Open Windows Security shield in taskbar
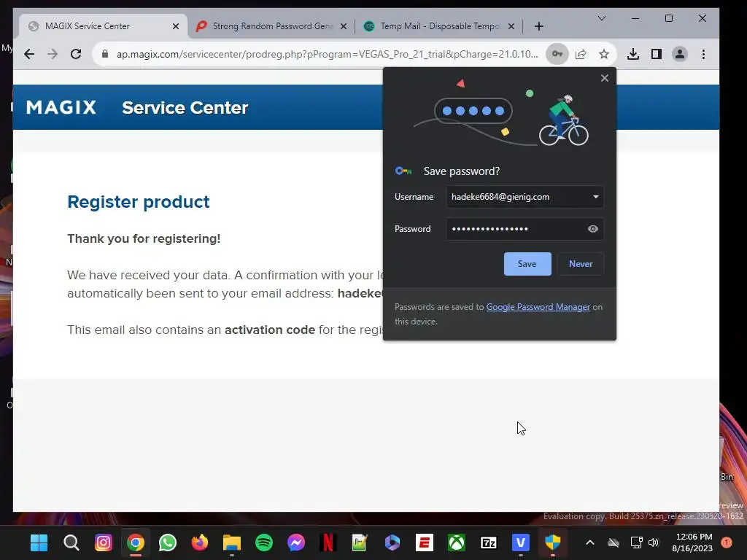 pos(553,542)
